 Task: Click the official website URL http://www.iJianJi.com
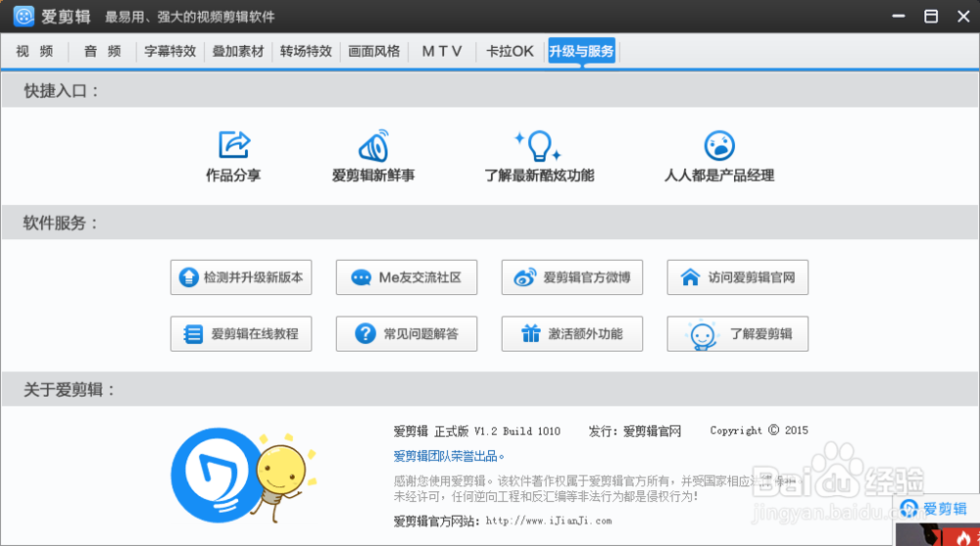click(549, 521)
